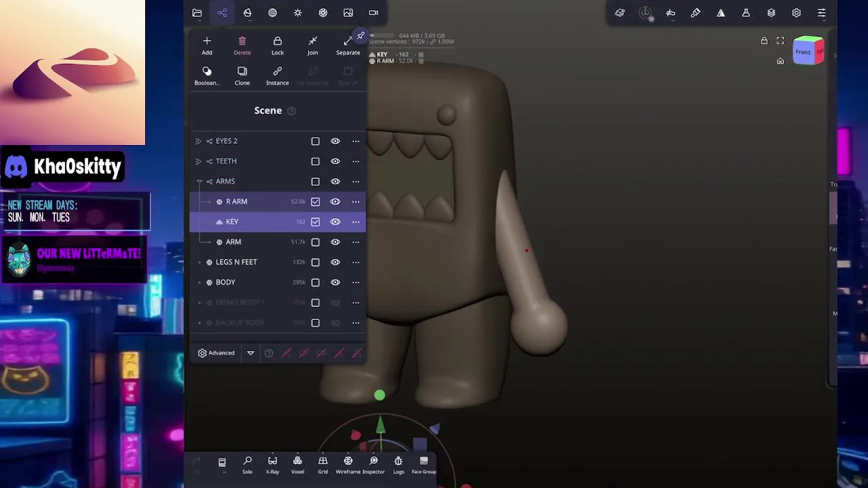Image resolution: width=868 pixels, height=488 pixels.
Task: Show the hidden BACKUP BODY object
Action: click(335, 323)
